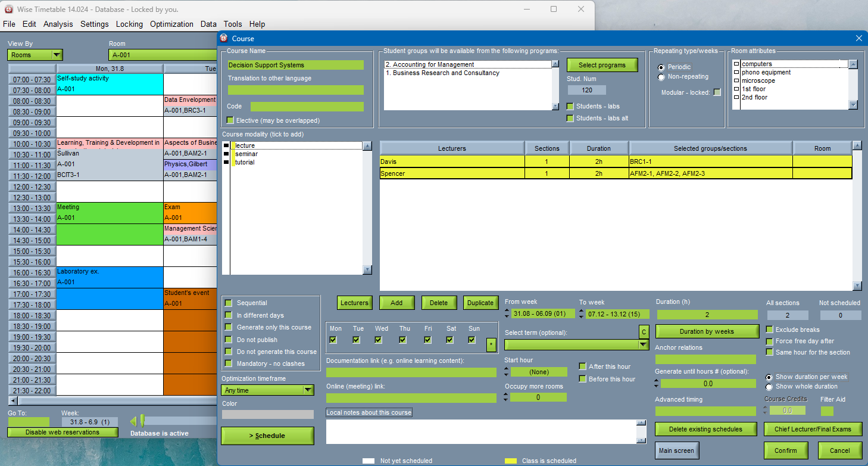Open the Select term dropdown
This screenshot has width=868, height=466.
click(643, 344)
